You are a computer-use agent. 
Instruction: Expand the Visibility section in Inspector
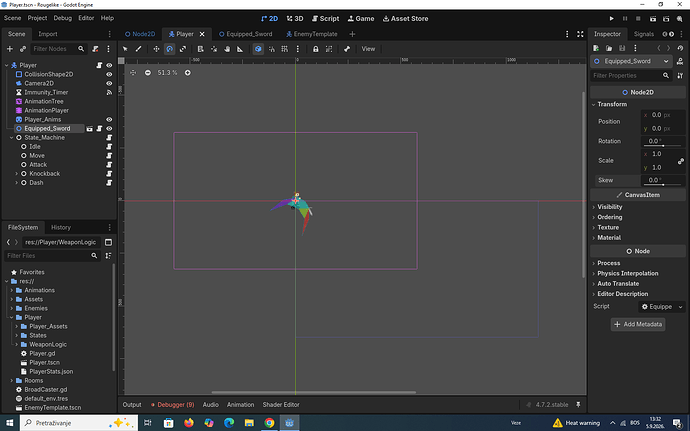[609, 206]
